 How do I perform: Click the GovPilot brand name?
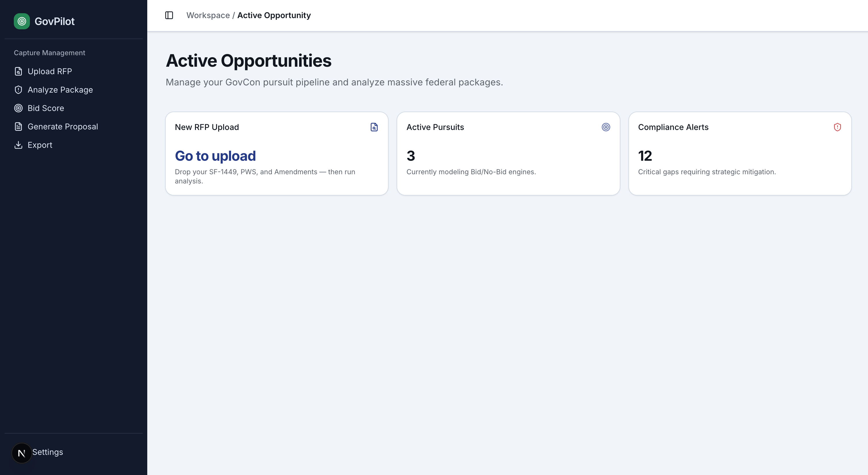coord(55,21)
